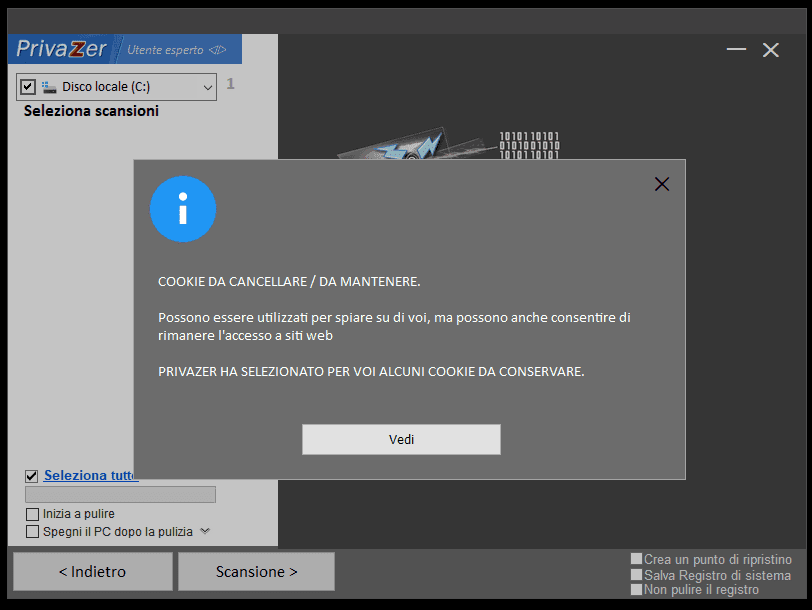
Task: Click the local disk drive icon
Action: coord(49,87)
